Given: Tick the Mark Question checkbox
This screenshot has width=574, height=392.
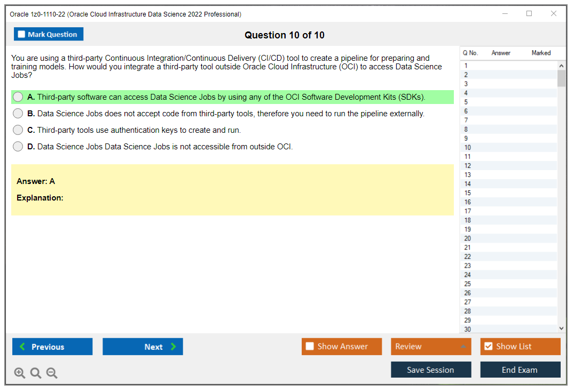Looking at the screenshot, I should tap(22, 35).
